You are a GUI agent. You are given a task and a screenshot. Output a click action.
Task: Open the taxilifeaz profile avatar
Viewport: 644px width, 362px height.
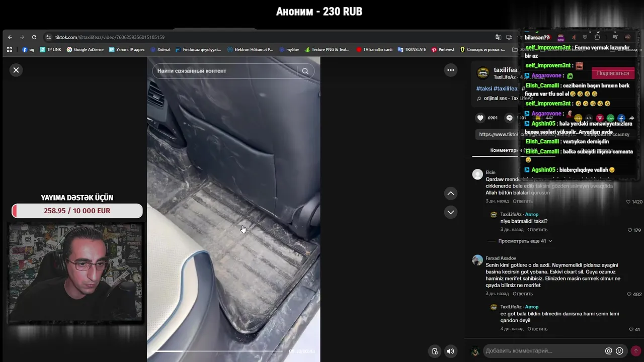tap(483, 73)
